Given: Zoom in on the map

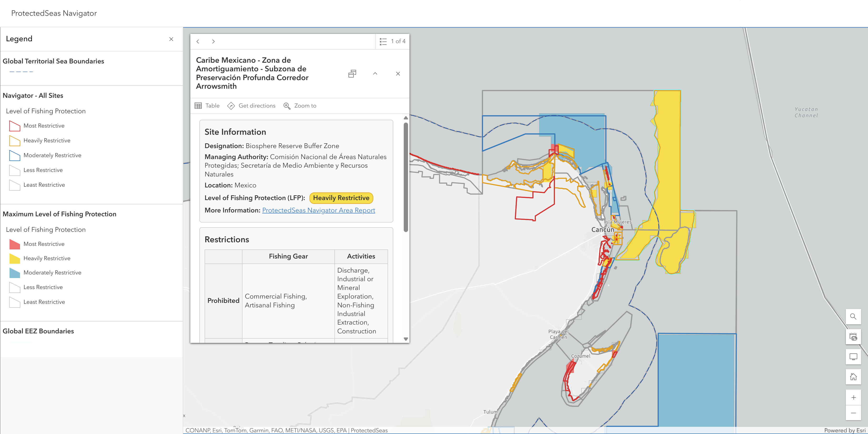Looking at the screenshot, I should coord(853,398).
